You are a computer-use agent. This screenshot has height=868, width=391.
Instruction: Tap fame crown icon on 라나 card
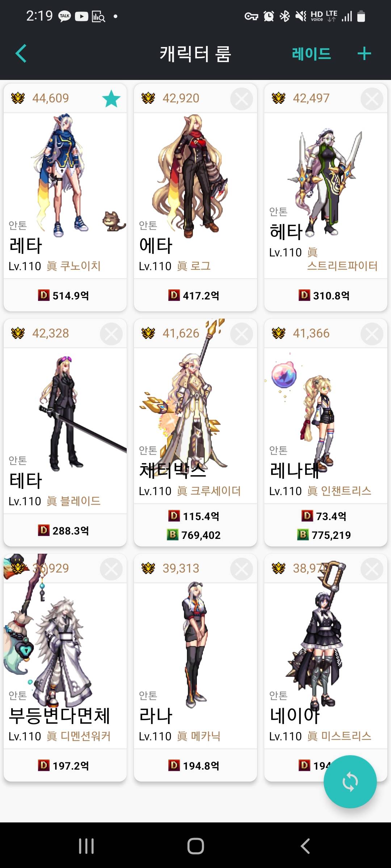[148, 568]
